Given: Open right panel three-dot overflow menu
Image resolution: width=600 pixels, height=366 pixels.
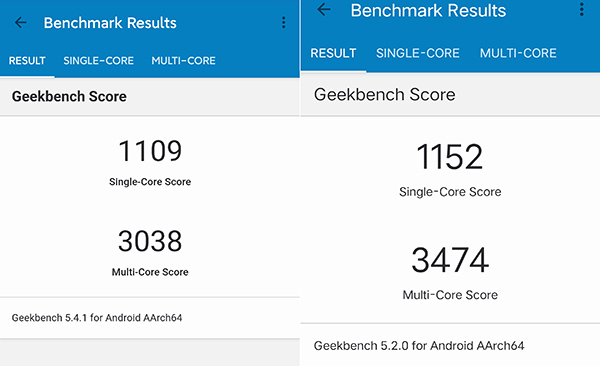Looking at the screenshot, I should click(582, 9).
